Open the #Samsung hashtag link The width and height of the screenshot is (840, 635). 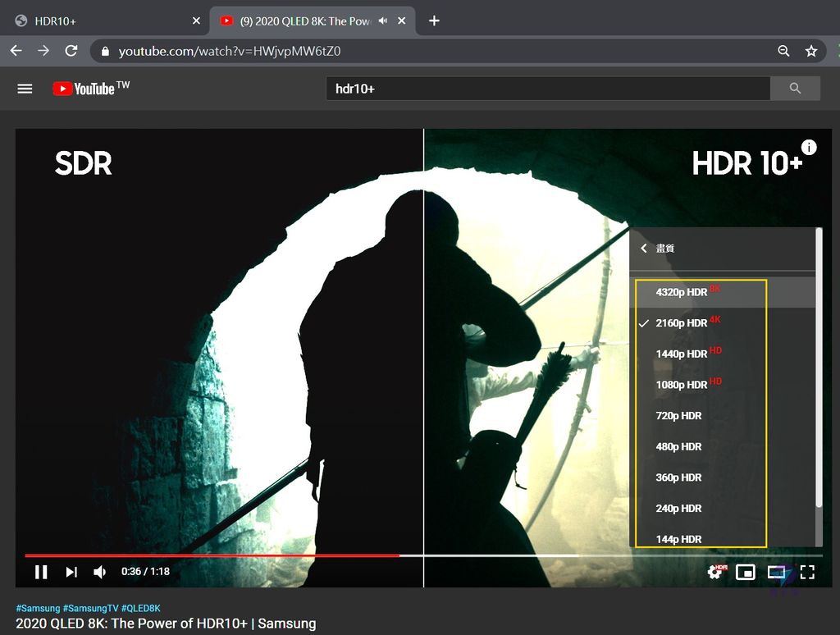(x=38, y=608)
